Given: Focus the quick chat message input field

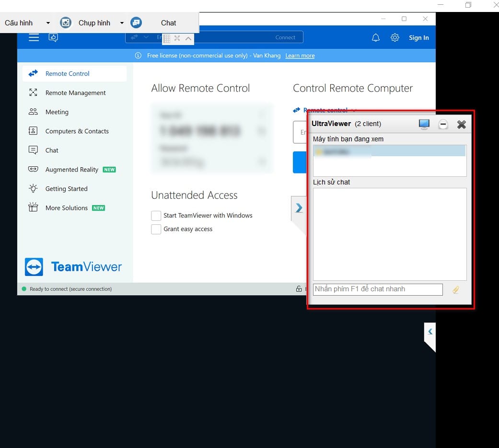Looking at the screenshot, I should point(378,289).
